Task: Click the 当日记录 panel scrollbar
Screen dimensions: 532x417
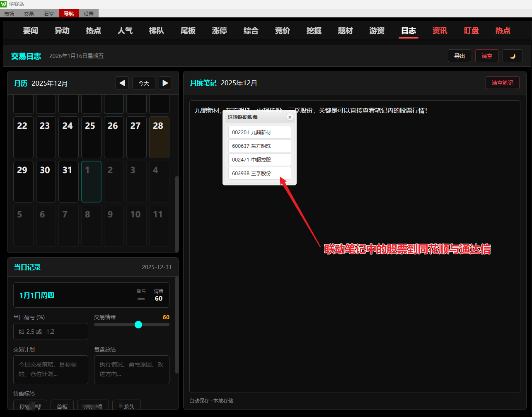Action: [177, 325]
